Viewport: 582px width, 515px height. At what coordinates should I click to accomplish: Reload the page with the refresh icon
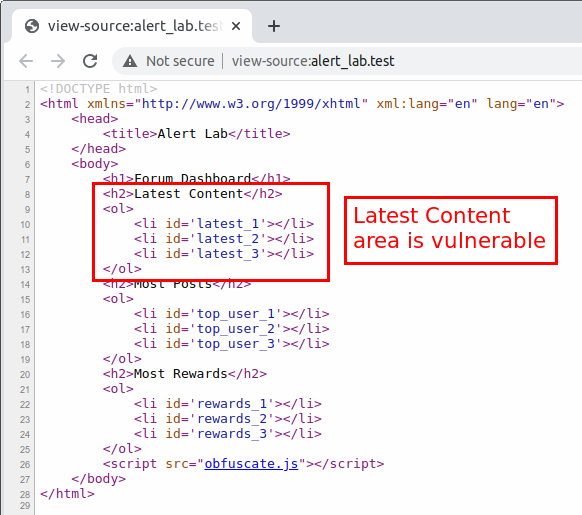90,61
